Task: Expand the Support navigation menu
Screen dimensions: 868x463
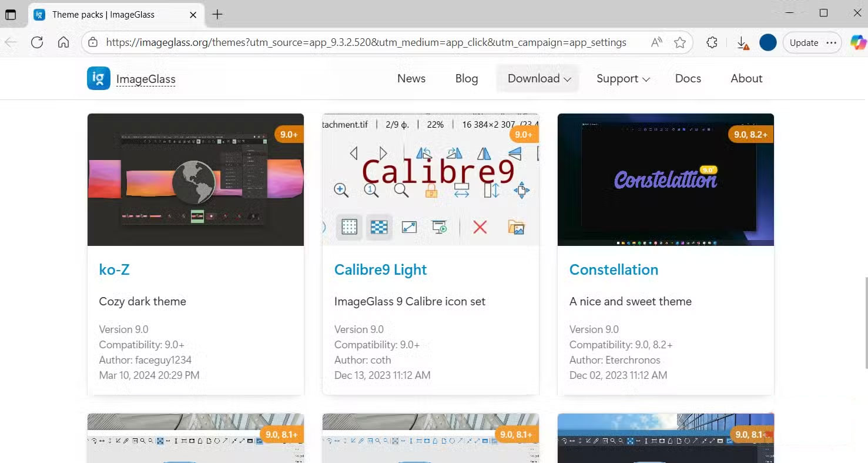Action: click(x=622, y=78)
